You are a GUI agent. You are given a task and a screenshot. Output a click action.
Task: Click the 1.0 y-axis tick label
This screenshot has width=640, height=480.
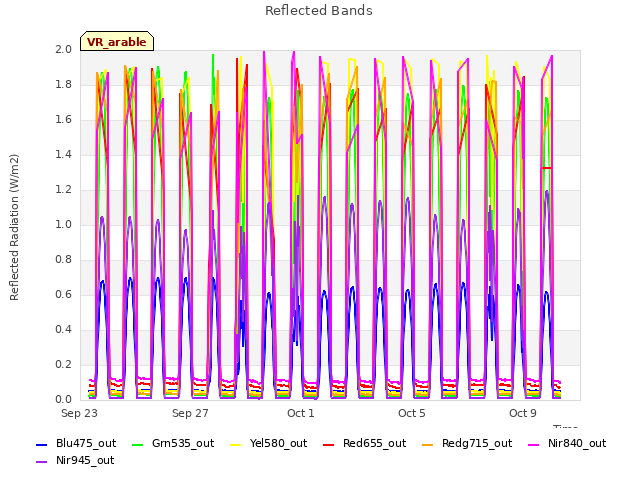tap(63, 225)
